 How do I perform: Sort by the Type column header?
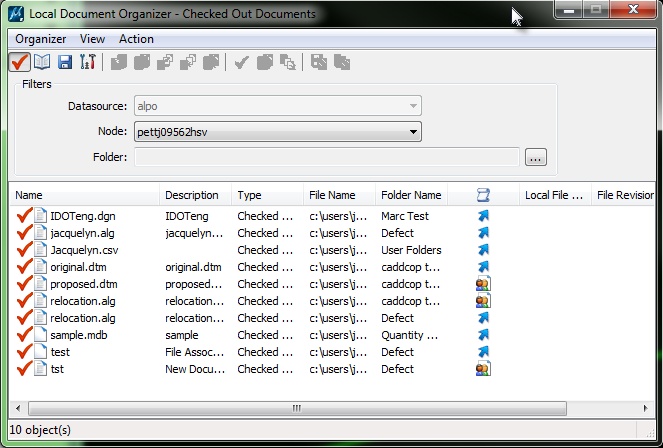pos(267,195)
